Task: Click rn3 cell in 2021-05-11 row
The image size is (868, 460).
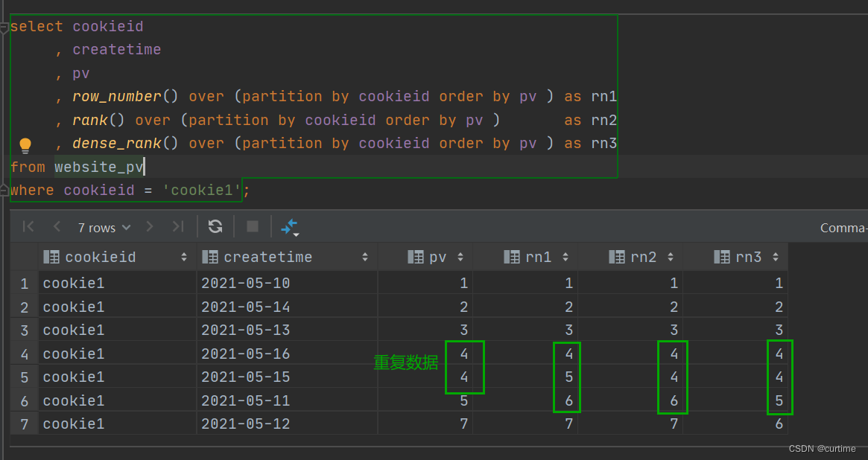Action: click(x=735, y=401)
